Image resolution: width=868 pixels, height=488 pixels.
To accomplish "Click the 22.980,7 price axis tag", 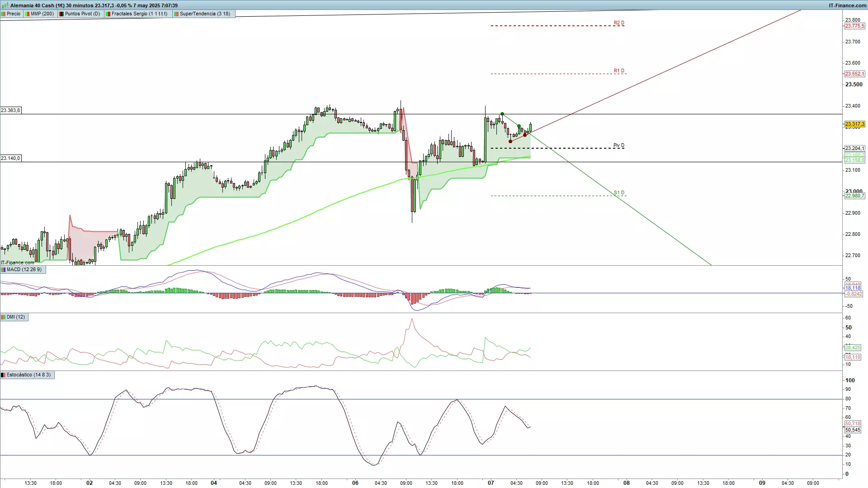I will coord(854,196).
